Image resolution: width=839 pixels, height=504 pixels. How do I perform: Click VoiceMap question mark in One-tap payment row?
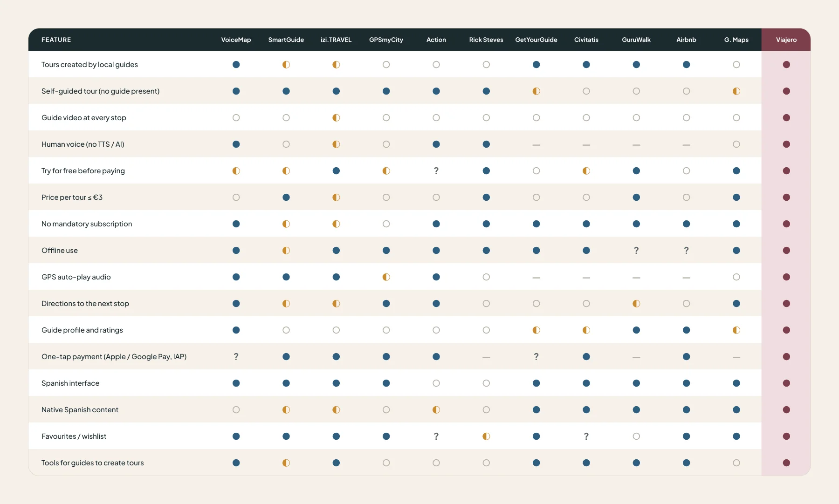click(236, 357)
